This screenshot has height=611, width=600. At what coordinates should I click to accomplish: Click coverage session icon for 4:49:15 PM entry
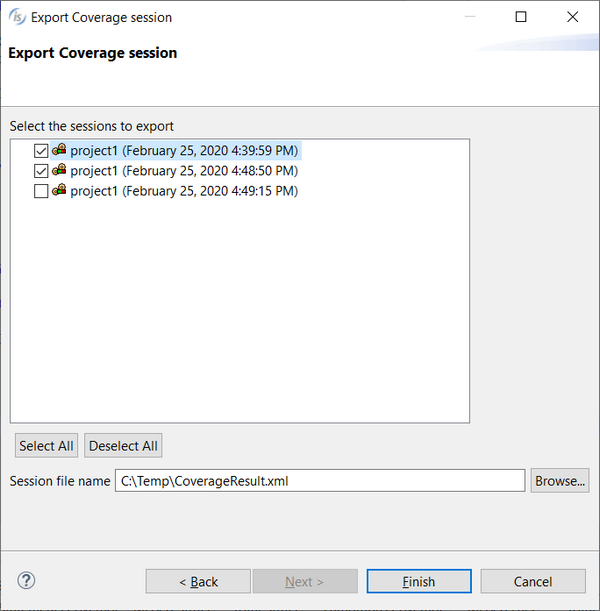(x=59, y=190)
